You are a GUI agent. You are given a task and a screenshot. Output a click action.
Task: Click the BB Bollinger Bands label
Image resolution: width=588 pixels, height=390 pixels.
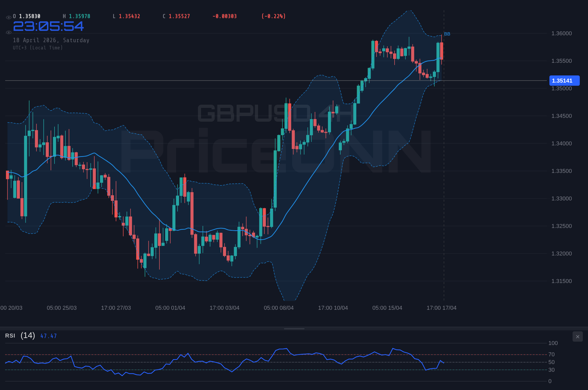tap(447, 34)
